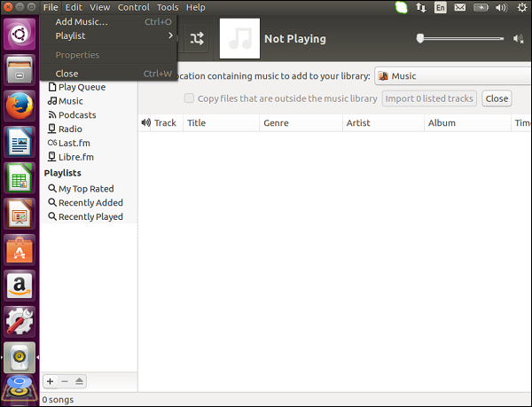Launch Firefox from the launcher
Image resolution: width=532 pixels, height=407 pixels.
tap(20, 106)
